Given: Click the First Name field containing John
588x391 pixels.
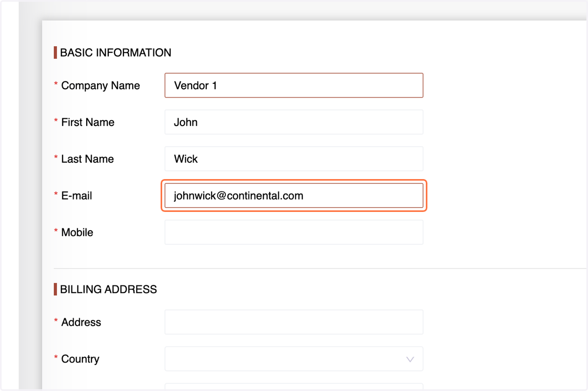Looking at the screenshot, I should (294, 122).
